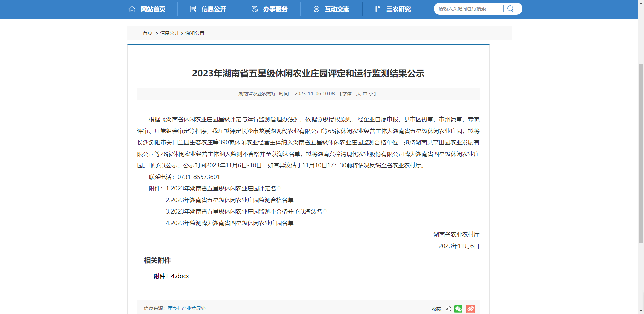
Task: Click the share icon next to 收藏
Action: click(x=448, y=309)
